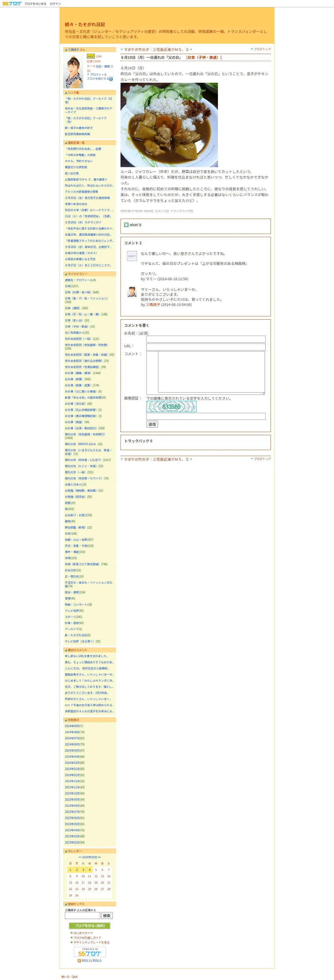Click マミー's QUEST avatar in comments
The image size is (334, 980).
[x=132, y=256]
